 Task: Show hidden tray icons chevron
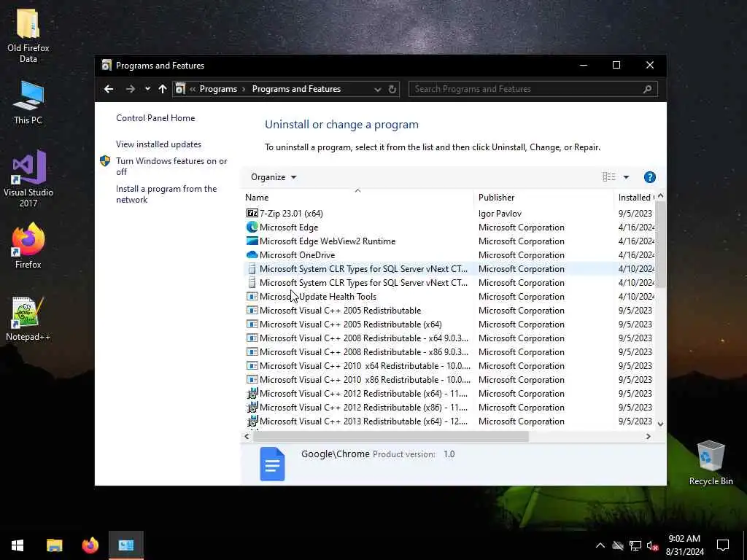point(600,545)
